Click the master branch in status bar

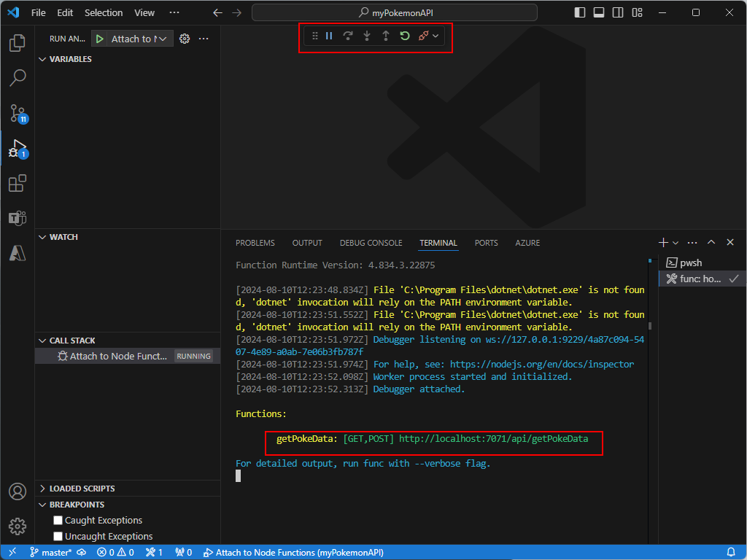(50, 553)
